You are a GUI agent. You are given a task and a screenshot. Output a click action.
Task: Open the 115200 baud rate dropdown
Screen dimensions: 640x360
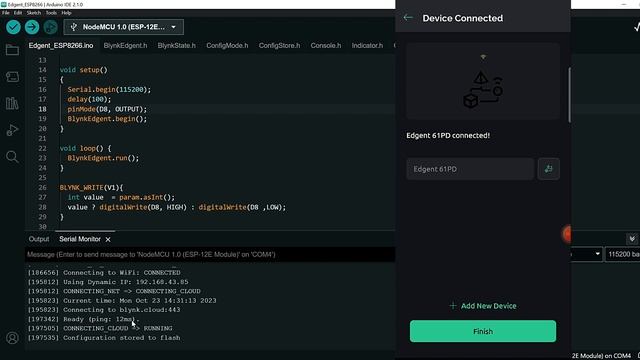[622, 254]
